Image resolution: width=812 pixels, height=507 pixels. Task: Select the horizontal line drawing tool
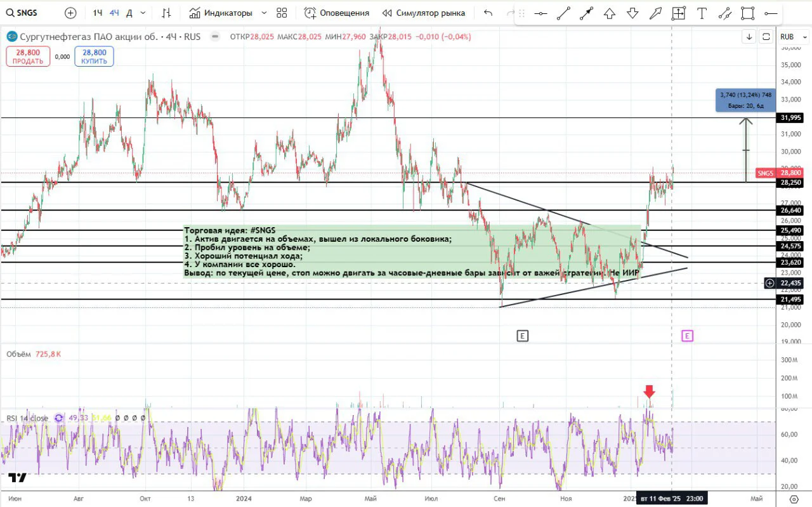point(540,13)
